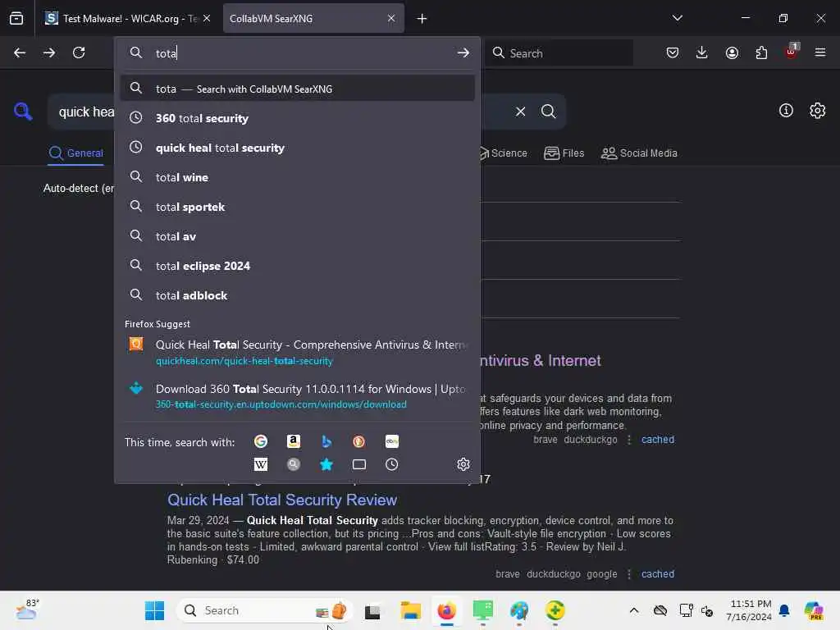Open the weather widget showing 83°
840x630 pixels.
[x=27, y=609]
